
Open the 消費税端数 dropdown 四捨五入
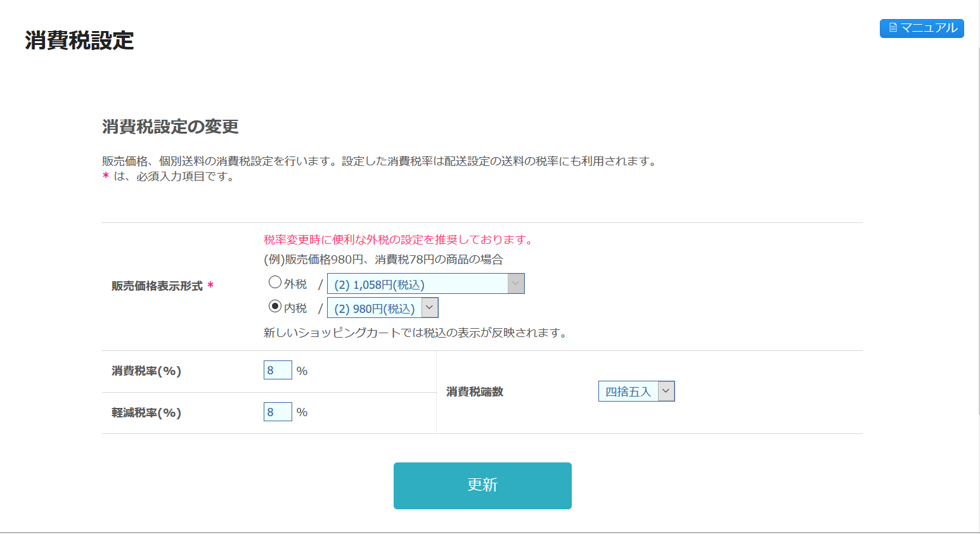click(636, 391)
